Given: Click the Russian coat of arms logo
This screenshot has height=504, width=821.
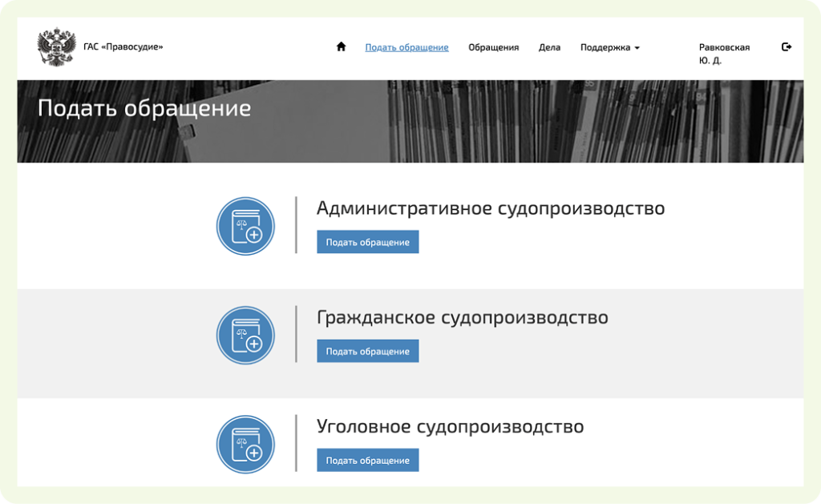Looking at the screenshot, I should [56, 48].
